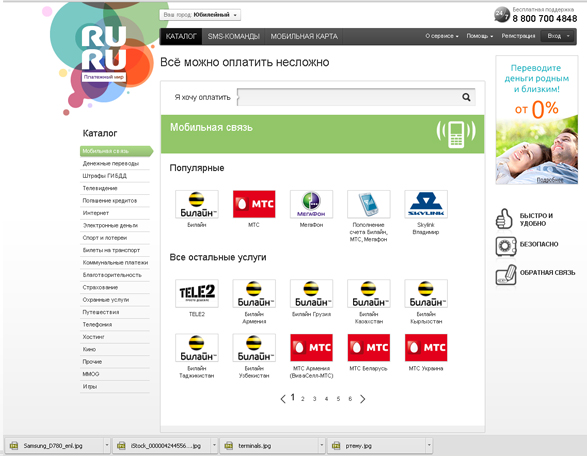This screenshot has width=587, height=456.
Task: Open ММОО catalog category
Action: click(91, 374)
